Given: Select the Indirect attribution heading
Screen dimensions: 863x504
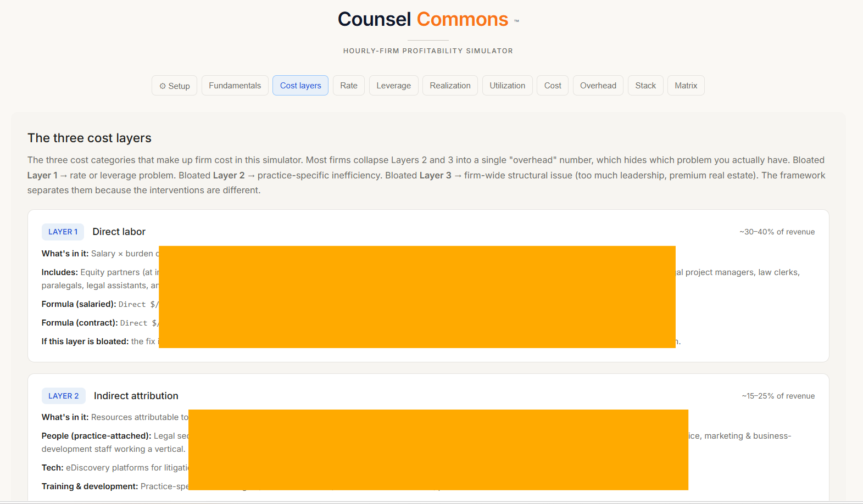Looking at the screenshot, I should 136,396.
